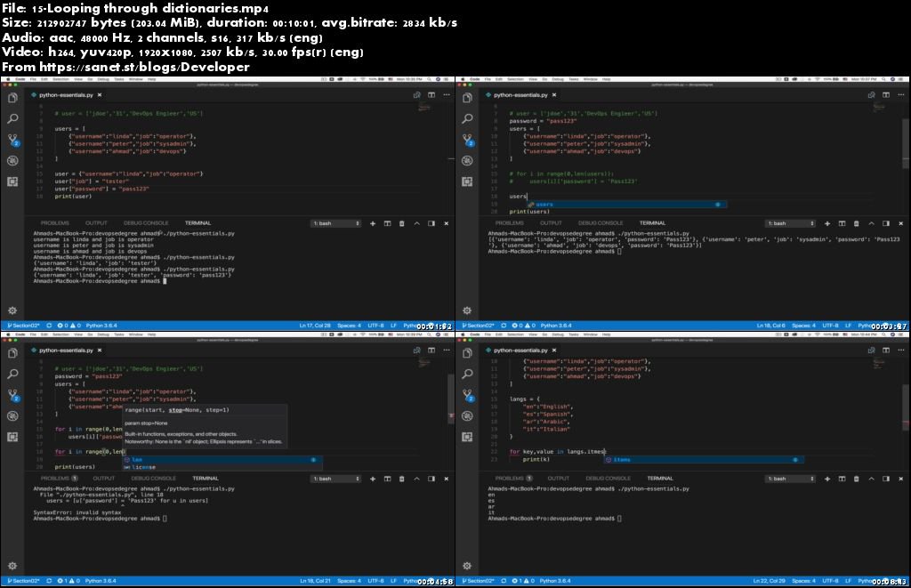This screenshot has height=588, width=911.
Task: Open Manage gear in the 01:52 frame
Action: pos(12,310)
